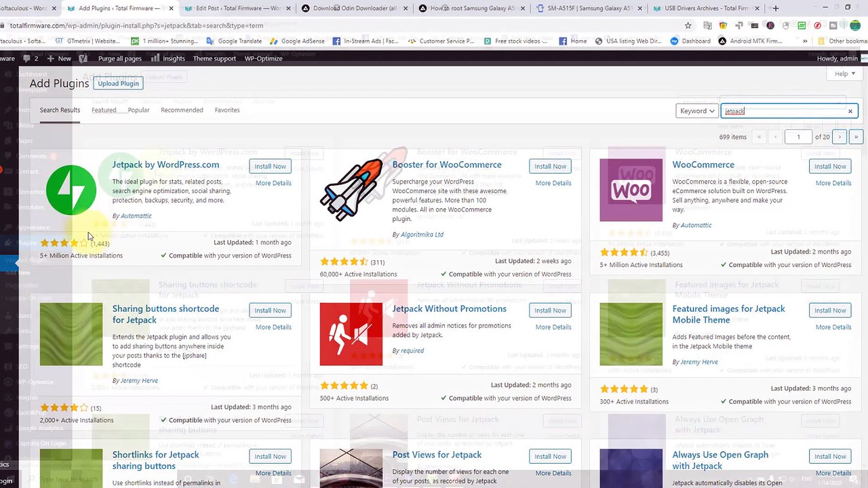The height and width of the screenshot is (488, 868).
Task: Bookmark this page with the star icon
Action: point(688,26)
